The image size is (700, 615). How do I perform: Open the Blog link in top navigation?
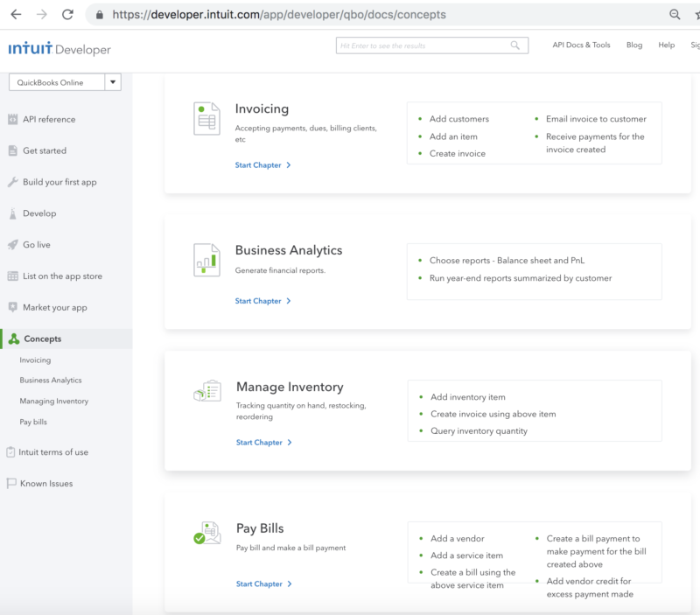tap(634, 45)
